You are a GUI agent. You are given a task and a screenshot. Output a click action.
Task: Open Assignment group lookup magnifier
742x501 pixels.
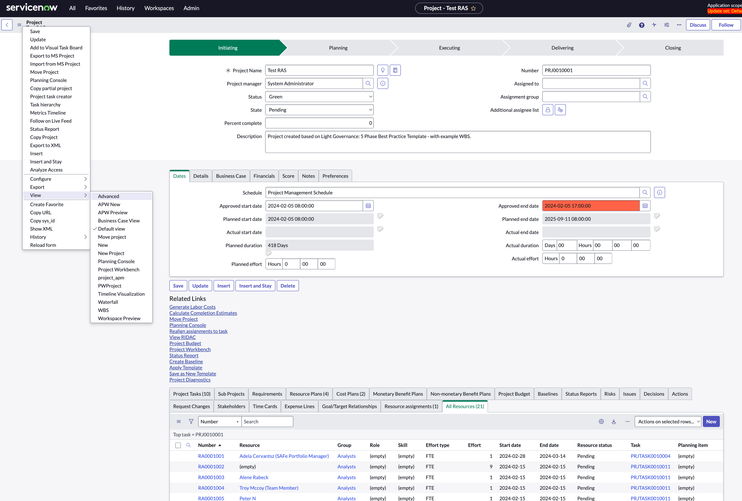point(645,97)
